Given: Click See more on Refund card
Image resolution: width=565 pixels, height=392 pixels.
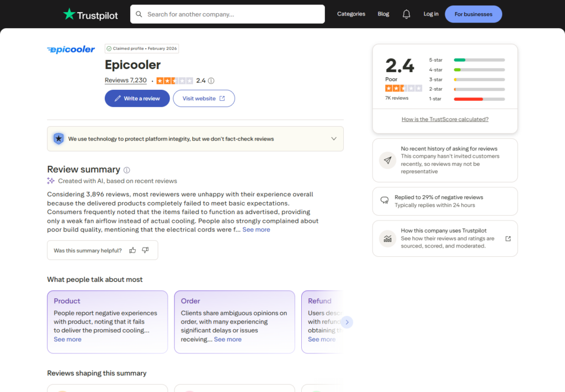Looking at the screenshot, I should coord(322,340).
